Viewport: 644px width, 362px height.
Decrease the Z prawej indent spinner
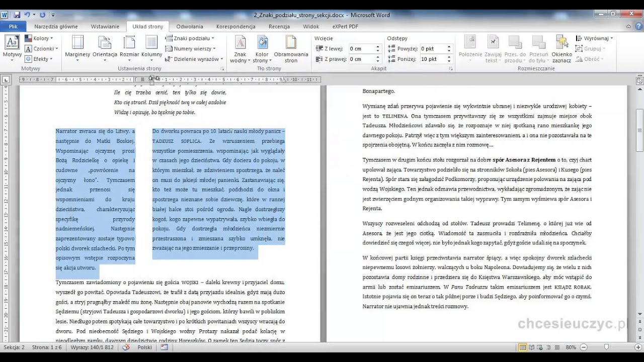[377, 61]
